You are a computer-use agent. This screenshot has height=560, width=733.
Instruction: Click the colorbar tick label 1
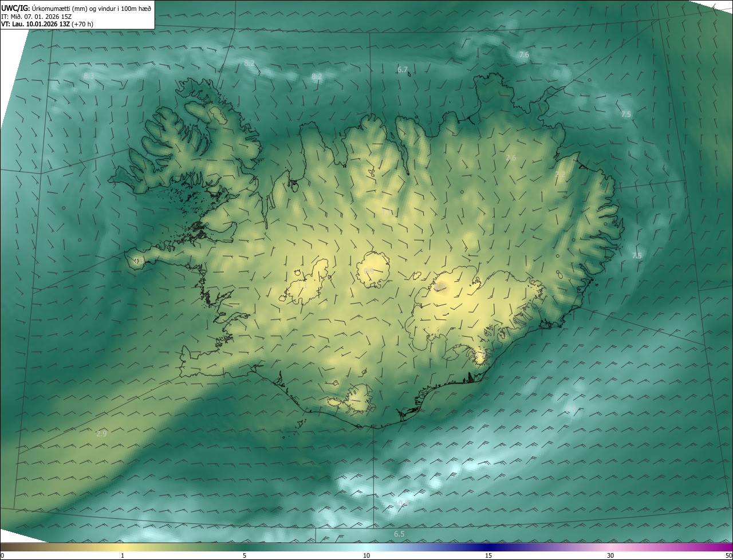[123, 556]
